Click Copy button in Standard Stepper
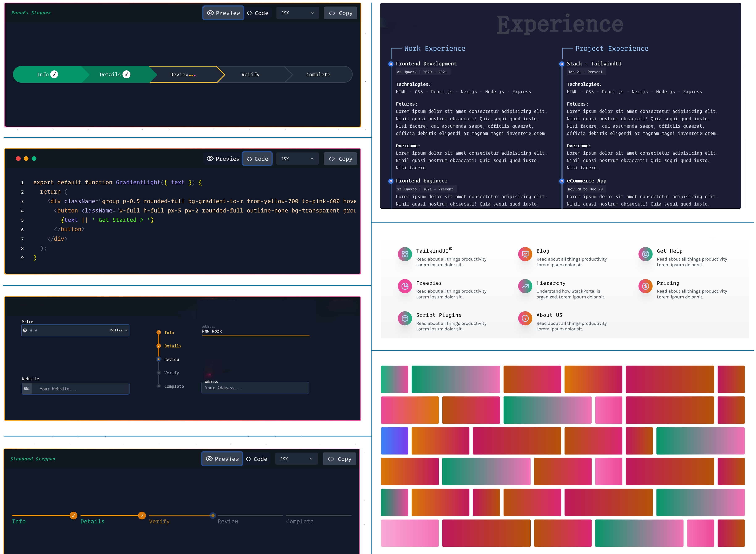This screenshot has height=554, width=756. click(x=339, y=459)
